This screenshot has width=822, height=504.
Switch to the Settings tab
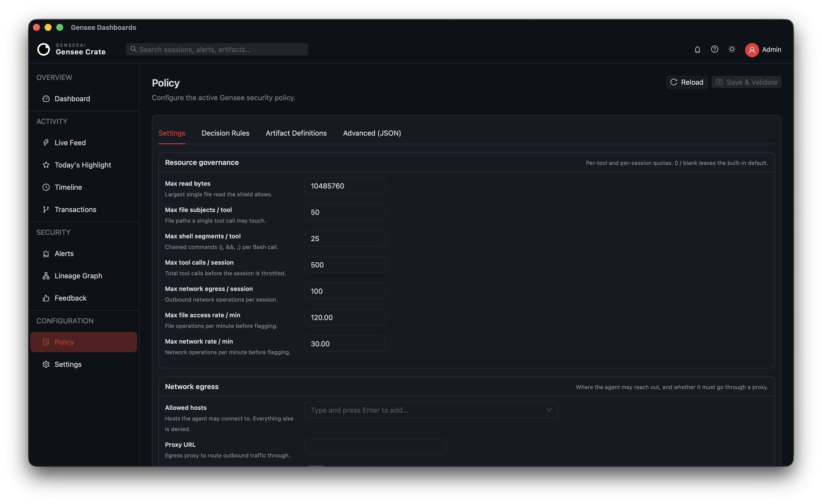point(172,133)
